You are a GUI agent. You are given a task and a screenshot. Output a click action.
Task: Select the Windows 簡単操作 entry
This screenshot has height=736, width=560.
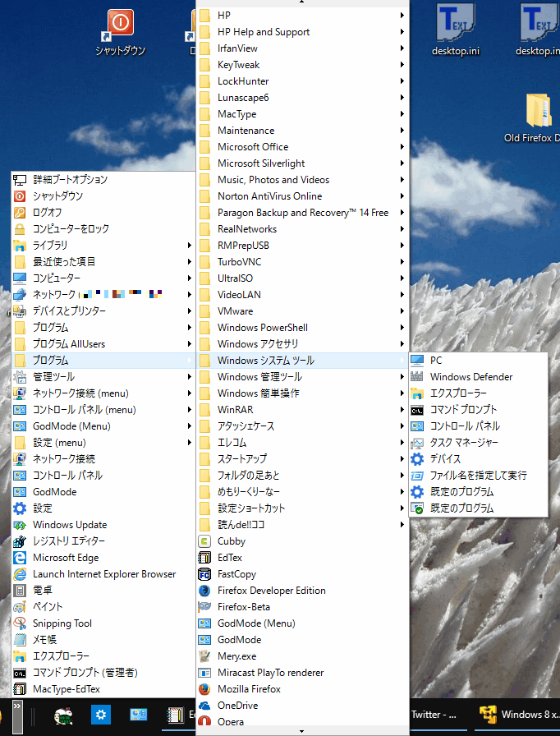point(302,393)
